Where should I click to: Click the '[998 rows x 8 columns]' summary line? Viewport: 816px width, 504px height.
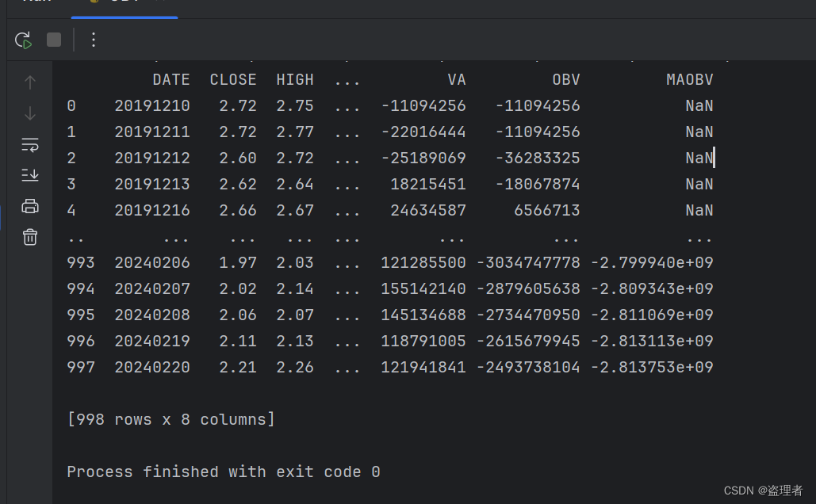tap(171, 419)
